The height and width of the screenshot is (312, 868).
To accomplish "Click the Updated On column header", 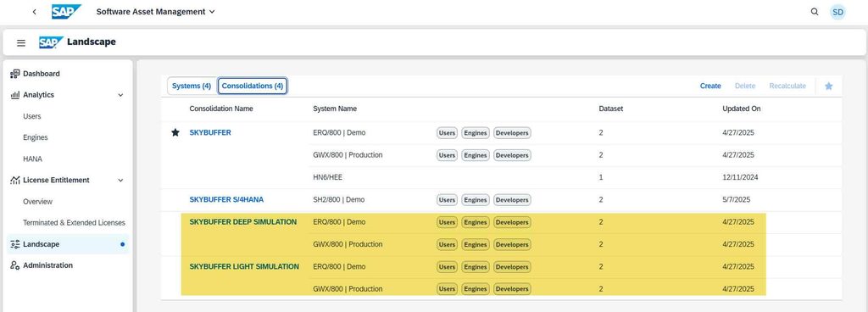I will tap(741, 109).
